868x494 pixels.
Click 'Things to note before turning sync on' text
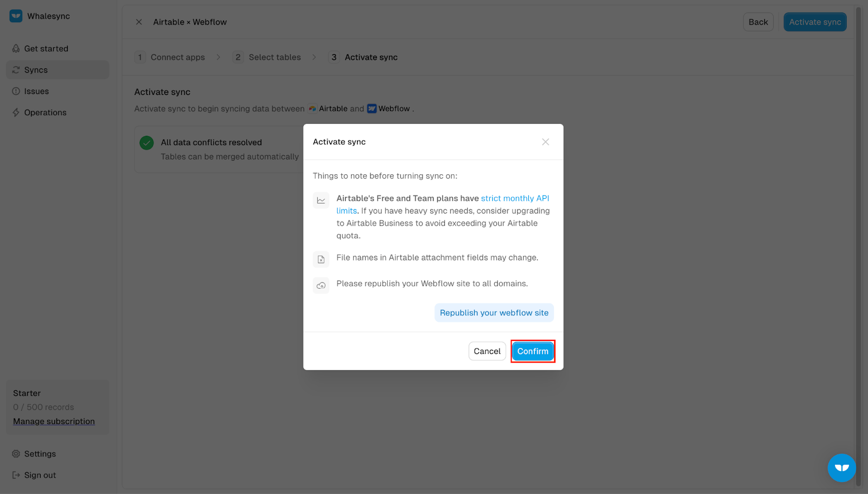click(385, 176)
